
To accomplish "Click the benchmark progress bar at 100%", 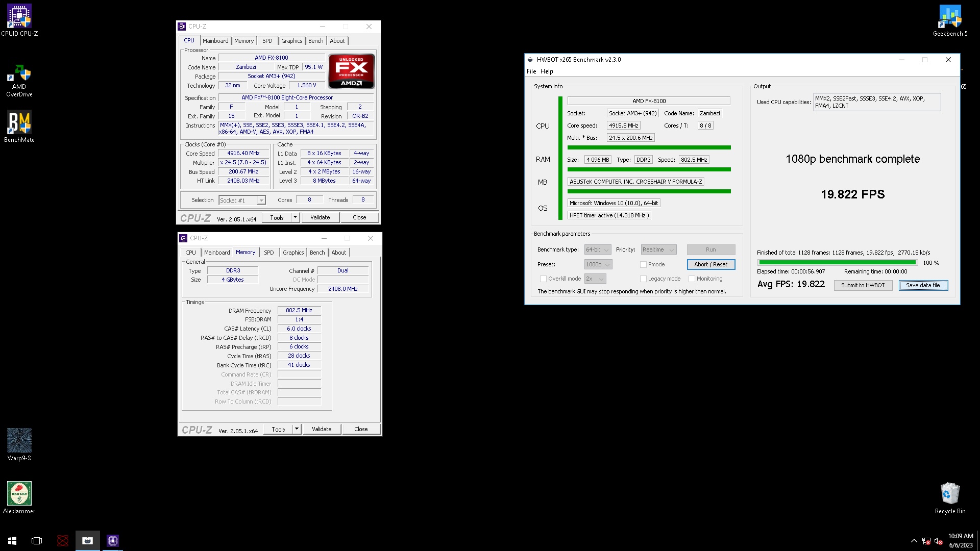I will point(837,263).
